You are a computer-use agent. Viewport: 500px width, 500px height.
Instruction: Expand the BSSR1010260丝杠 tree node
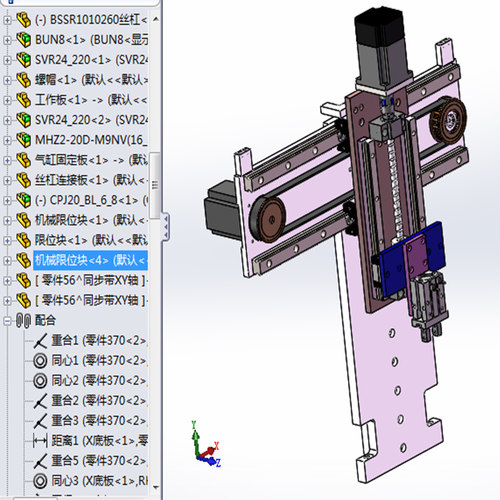pyautogui.click(x=7, y=20)
